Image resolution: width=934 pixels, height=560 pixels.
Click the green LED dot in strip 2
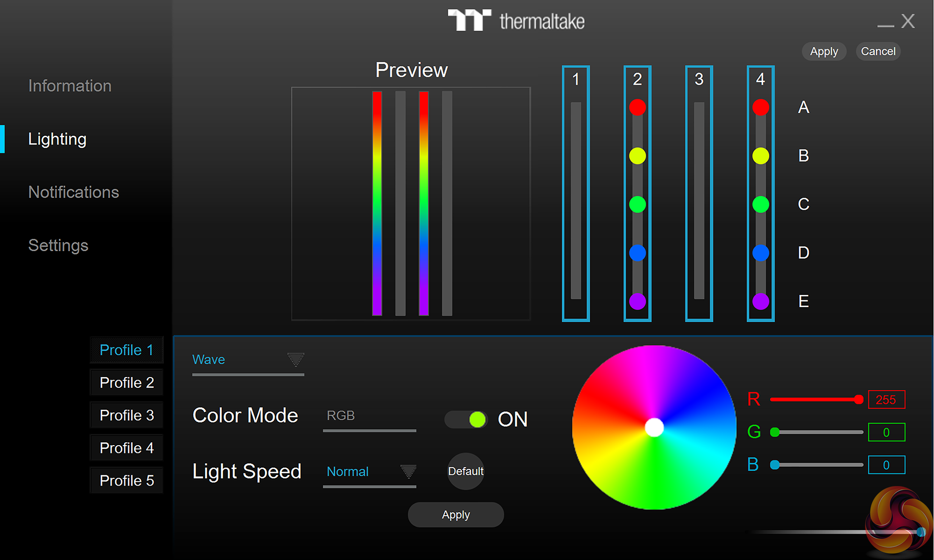637,204
